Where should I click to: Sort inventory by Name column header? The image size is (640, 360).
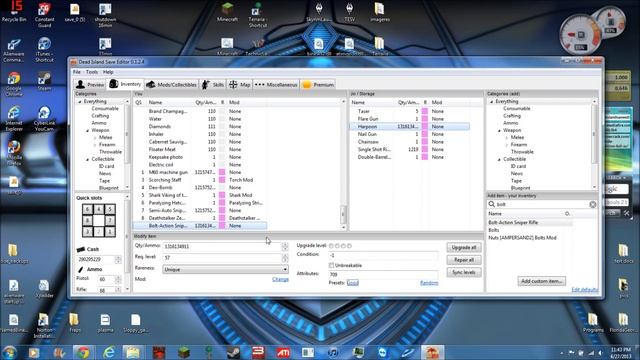(x=155, y=102)
